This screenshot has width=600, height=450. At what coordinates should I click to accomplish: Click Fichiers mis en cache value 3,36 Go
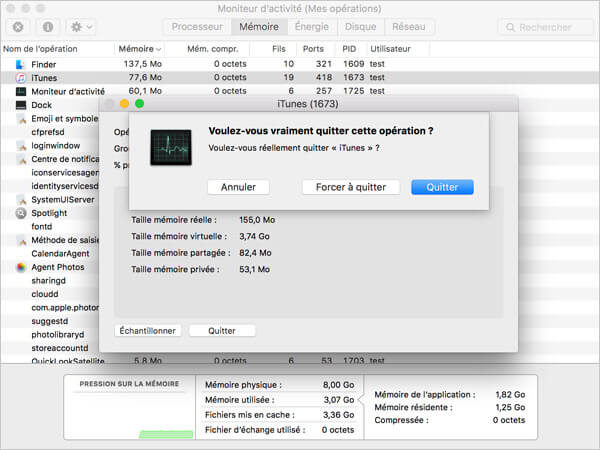tap(339, 415)
